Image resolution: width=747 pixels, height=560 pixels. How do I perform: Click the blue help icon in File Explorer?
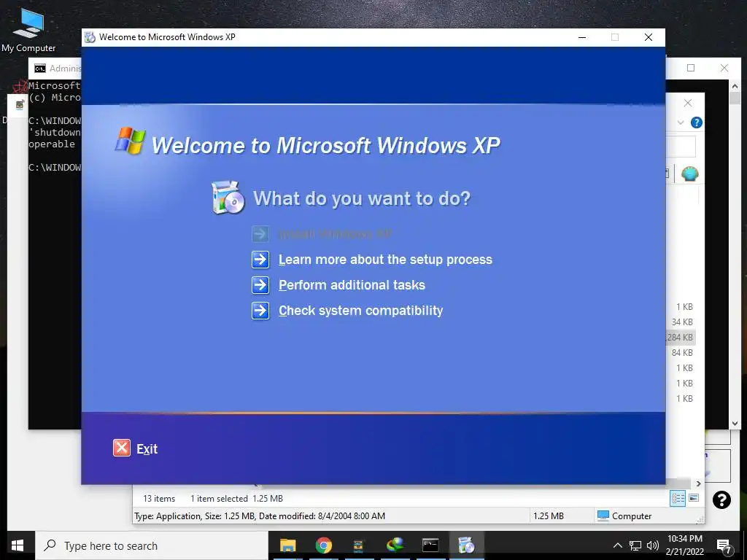[x=696, y=122]
